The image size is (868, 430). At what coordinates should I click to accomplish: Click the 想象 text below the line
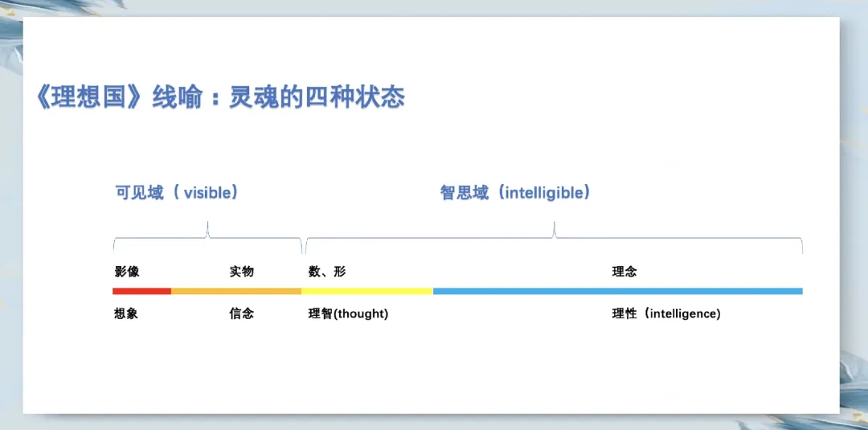coord(126,313)
